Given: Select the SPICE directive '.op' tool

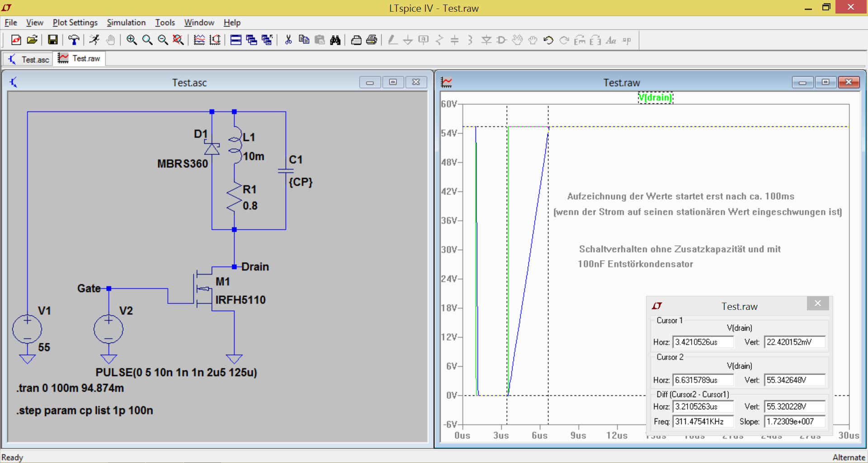Looking at the screenshot, I should pyautogui.click(x=627, y=40).
